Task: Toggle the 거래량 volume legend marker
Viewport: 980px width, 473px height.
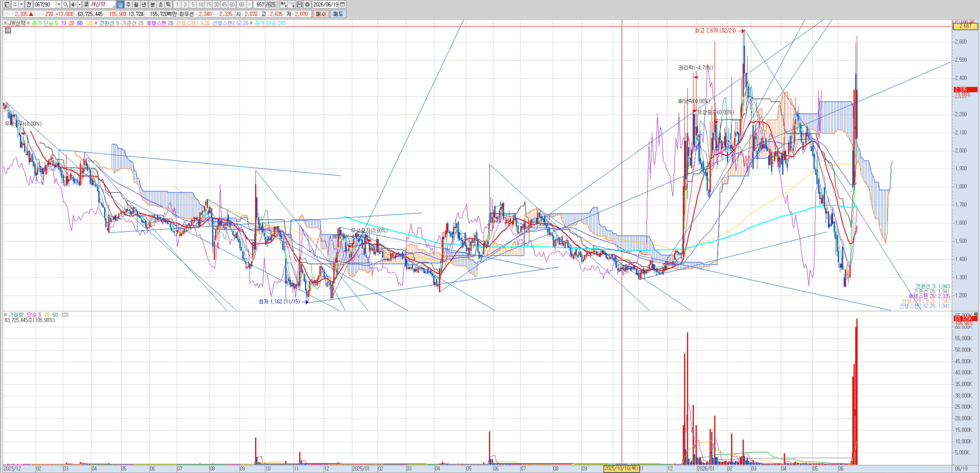Action: coord(5,315)
